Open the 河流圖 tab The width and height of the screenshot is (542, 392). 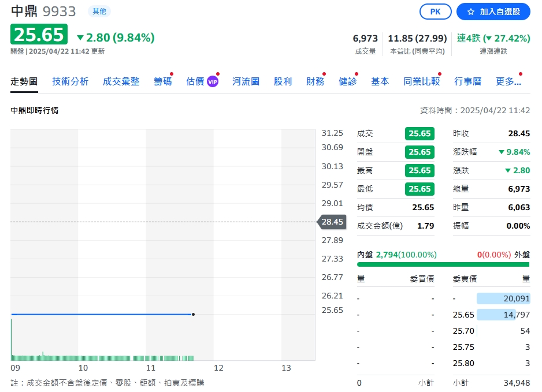pos(246,81)
